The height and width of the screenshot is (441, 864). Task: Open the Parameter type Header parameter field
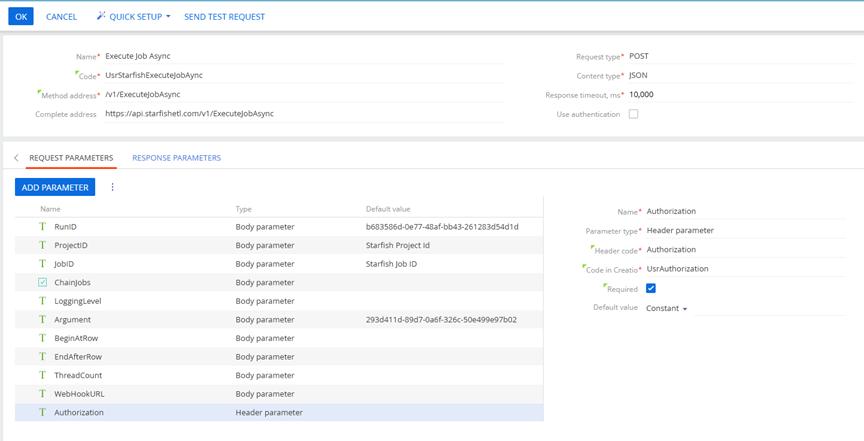click(745, 230)
